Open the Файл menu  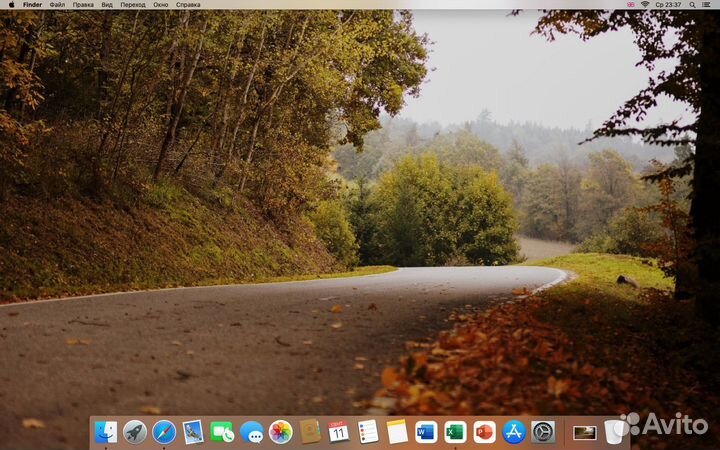pos(57,5)
